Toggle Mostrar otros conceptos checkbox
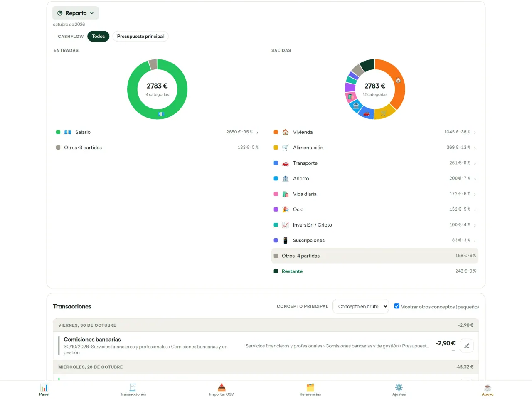This screenshot has width=532, height=399. point(397,306)
